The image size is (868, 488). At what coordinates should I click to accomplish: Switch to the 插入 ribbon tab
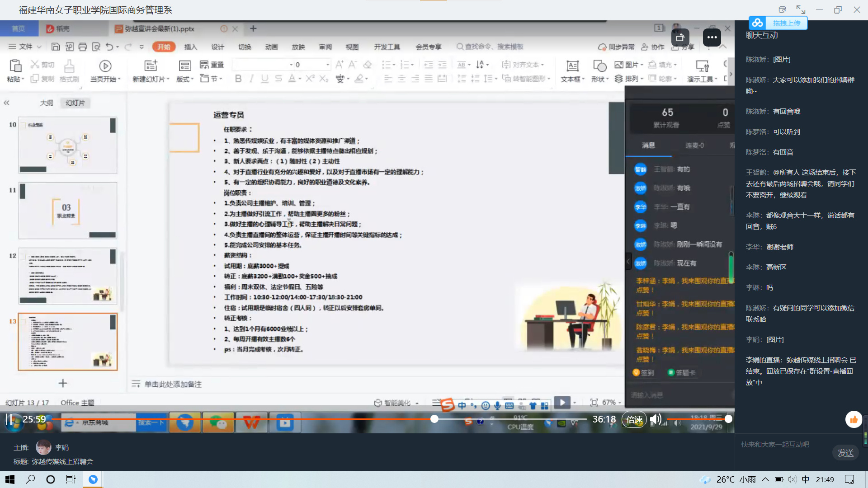click(190, 46)
